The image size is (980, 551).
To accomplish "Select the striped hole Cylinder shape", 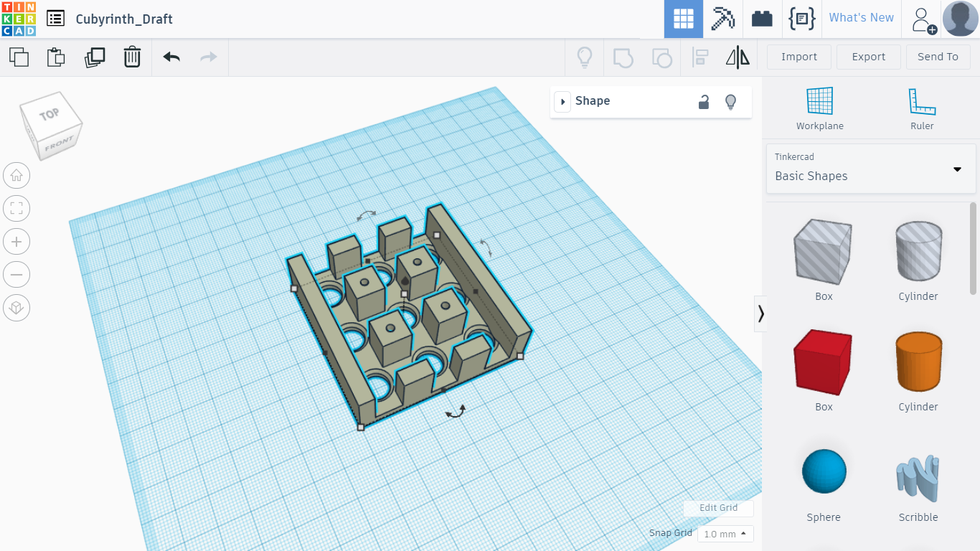I will click(x=918, y=250).
